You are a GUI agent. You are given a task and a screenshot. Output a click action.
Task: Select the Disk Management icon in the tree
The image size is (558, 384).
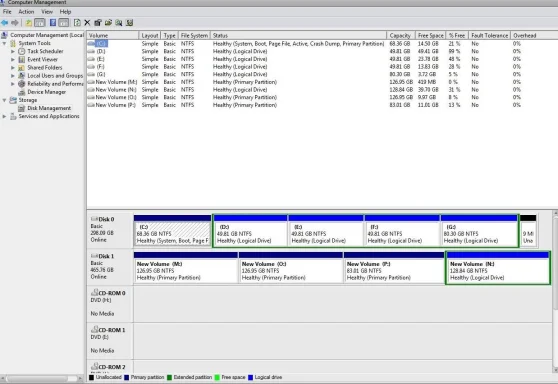pyautogui.click(x=22, y=108)
